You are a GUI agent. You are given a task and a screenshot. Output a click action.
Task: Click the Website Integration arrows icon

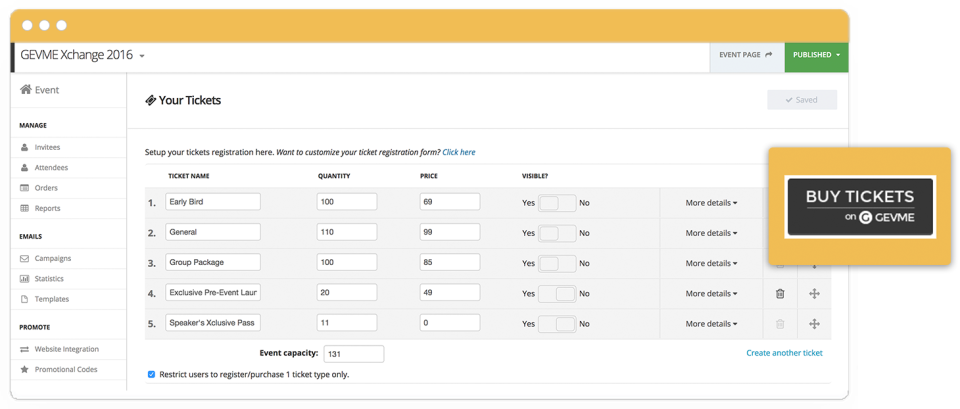(24, 349)
